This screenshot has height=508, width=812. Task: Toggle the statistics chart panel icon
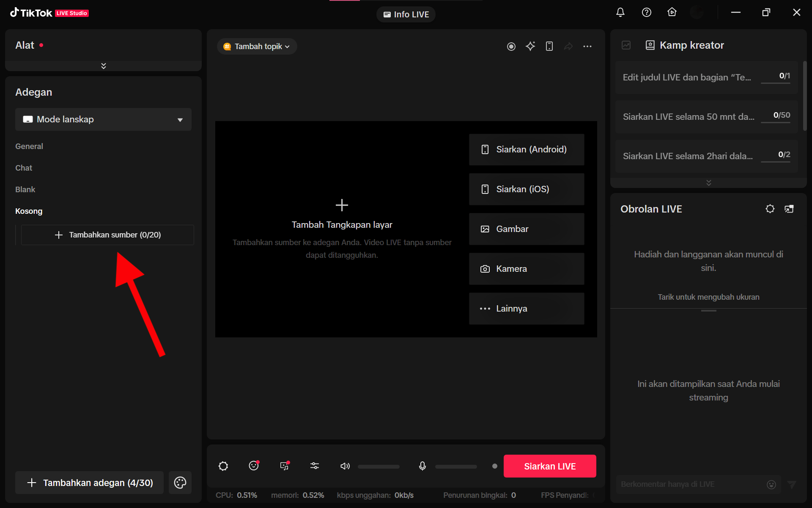(626, 45)
